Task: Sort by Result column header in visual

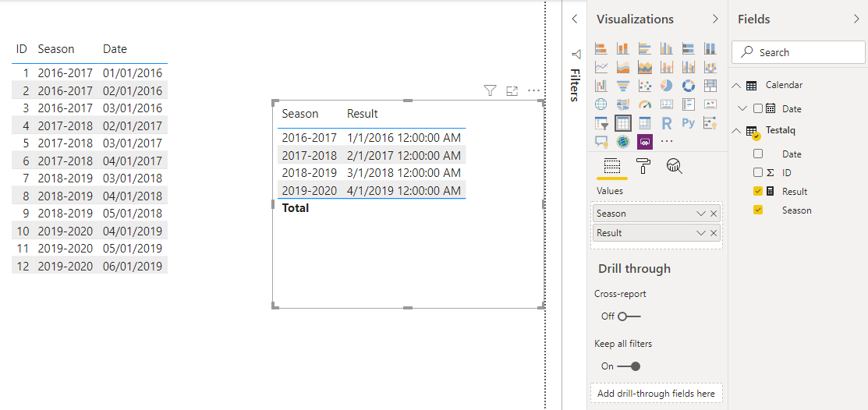Action: click(362, 114)
